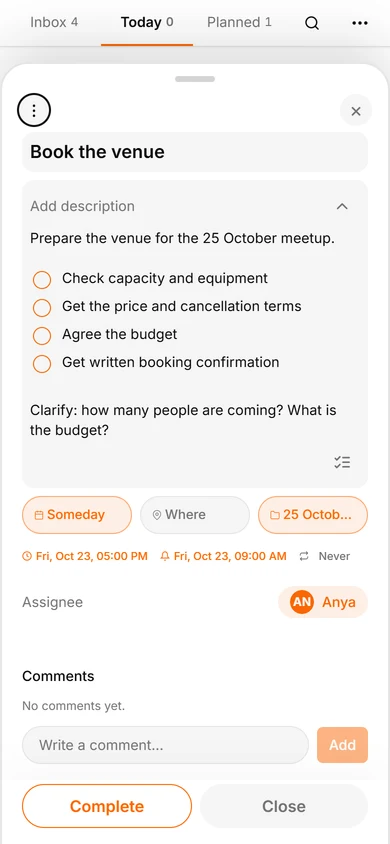This screenshot has height=844, width=390.
Task: Dismiss the task panel with X icon
Action: click(x=356, y=111)
